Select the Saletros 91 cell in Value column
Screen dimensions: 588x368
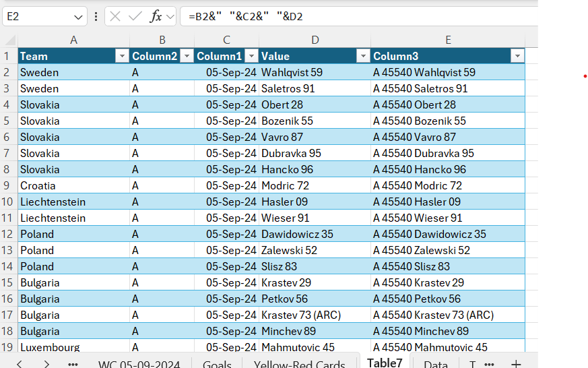[x=315, y=88]
